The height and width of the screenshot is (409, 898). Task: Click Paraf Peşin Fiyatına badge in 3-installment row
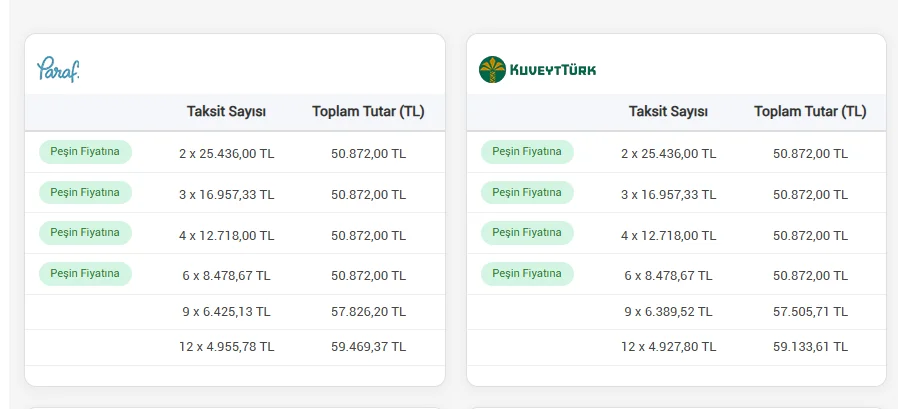[x=85, y=192]
